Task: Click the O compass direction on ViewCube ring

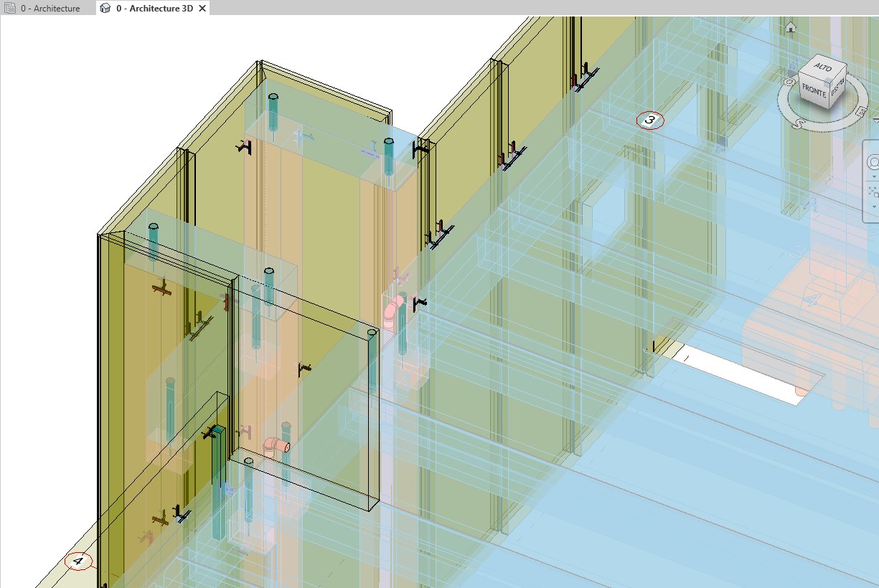Action: 789,82
